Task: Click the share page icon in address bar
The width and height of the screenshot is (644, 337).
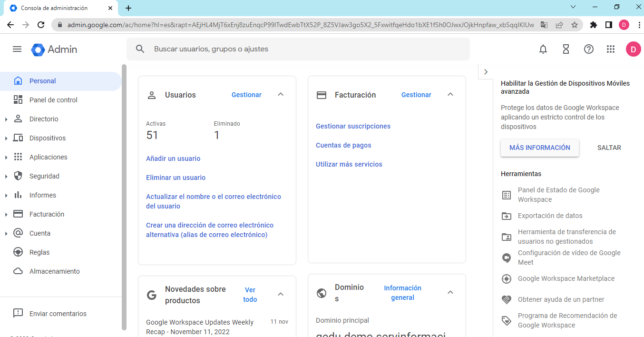Action: tap(559, 25)
